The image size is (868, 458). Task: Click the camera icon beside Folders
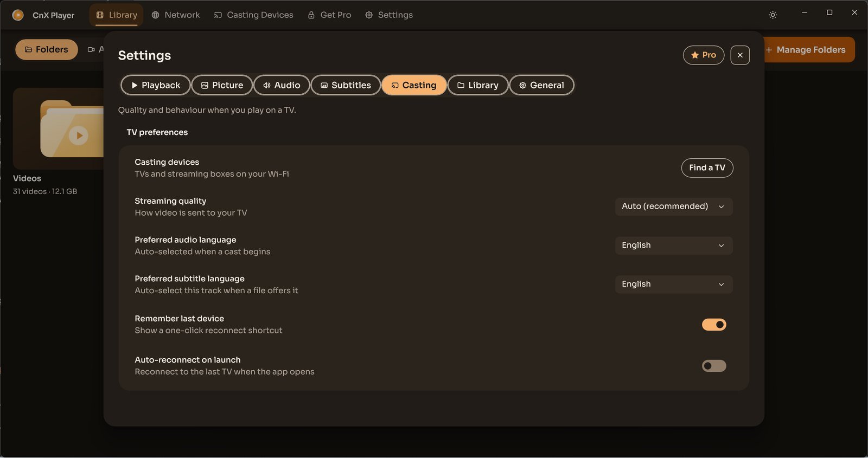click(x=91, y=49)
